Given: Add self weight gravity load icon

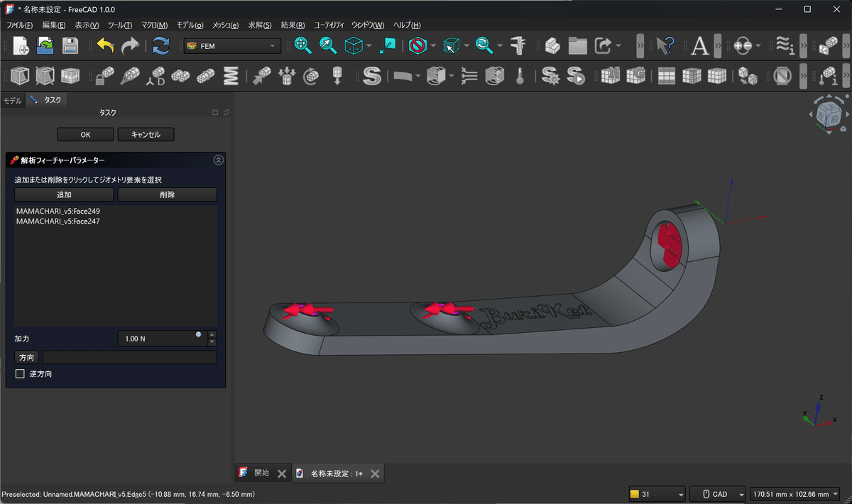Looking at the screenshot, I should tap(337, 75).
